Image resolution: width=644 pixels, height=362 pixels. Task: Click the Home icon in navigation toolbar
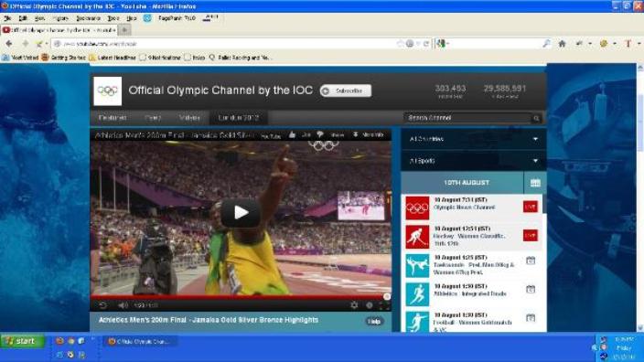[562, 44]
